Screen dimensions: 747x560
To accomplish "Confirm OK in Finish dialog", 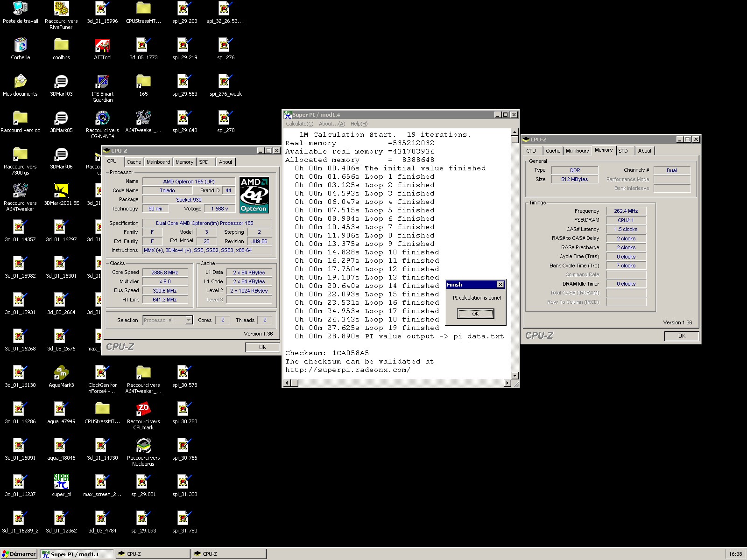I will (x=475, y=314).
